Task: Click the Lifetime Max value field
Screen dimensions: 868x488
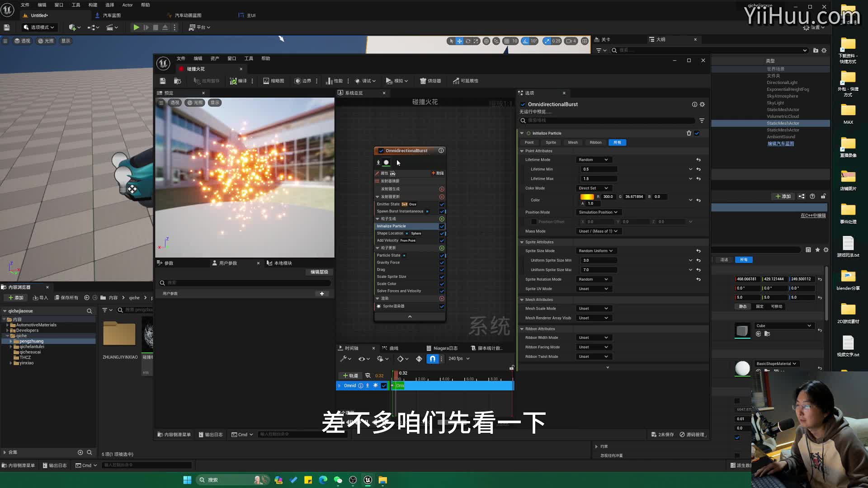Action: [599, 179]
